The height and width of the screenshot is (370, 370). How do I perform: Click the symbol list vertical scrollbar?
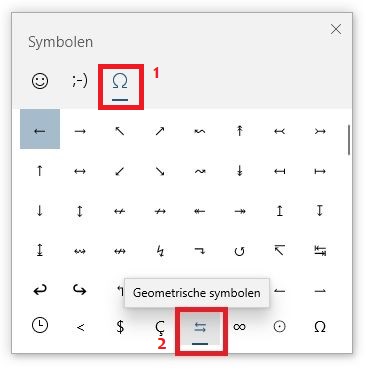pos(349,140)
